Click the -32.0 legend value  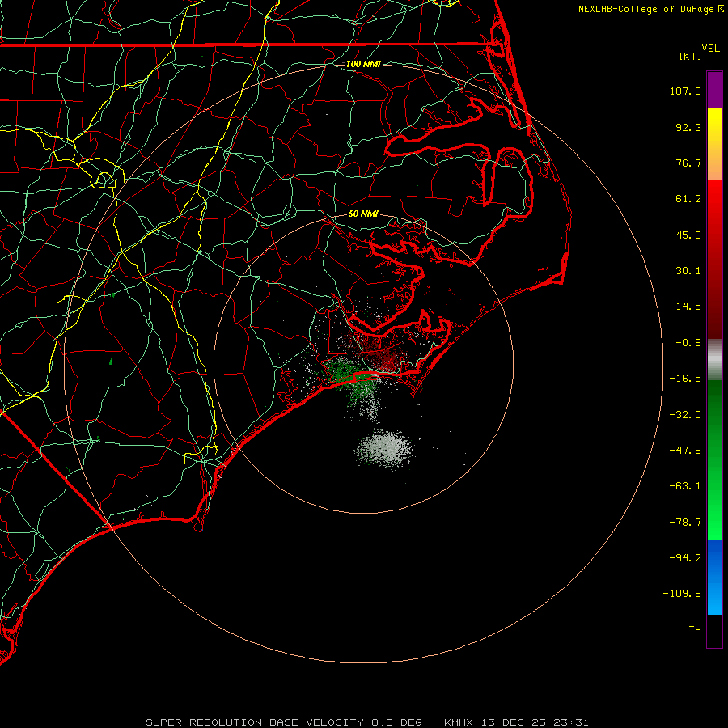pos(685,415)
